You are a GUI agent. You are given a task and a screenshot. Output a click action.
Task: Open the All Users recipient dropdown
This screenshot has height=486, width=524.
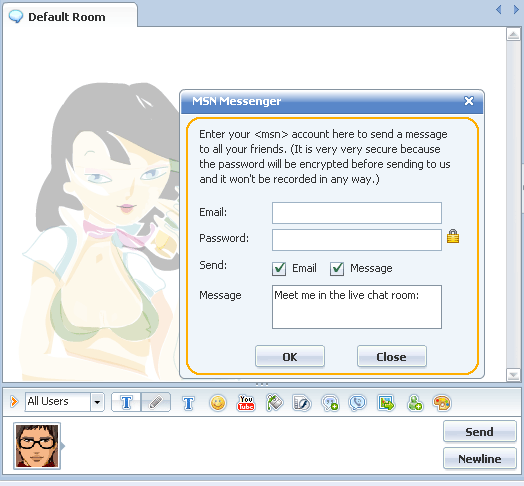coord(97,402)
